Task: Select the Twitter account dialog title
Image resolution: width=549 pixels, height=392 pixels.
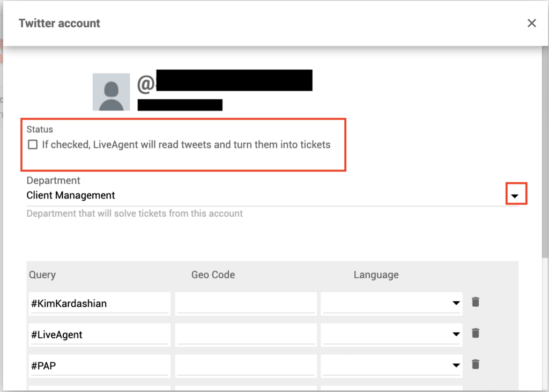Action: pos(59,23)
